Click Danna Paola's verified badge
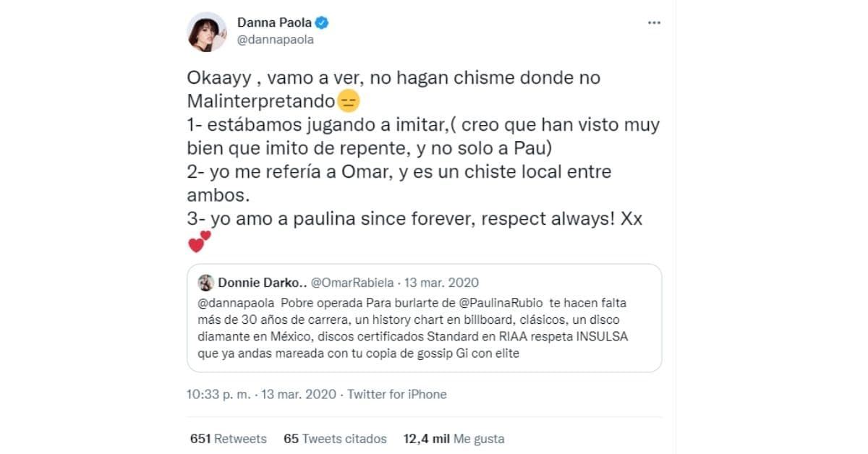The height and width of the screenshot is (454, 868). click(x=320, y=22)
